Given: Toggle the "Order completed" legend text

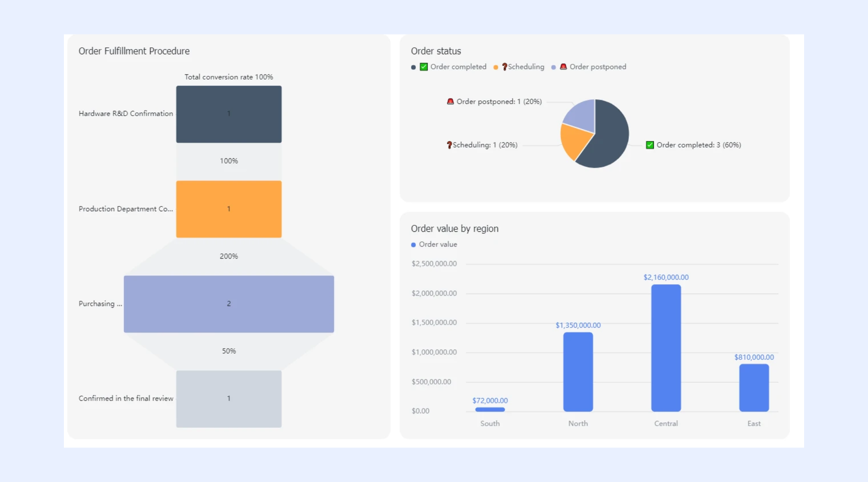Looking at the screenshot, I should [x=459, y=67].
